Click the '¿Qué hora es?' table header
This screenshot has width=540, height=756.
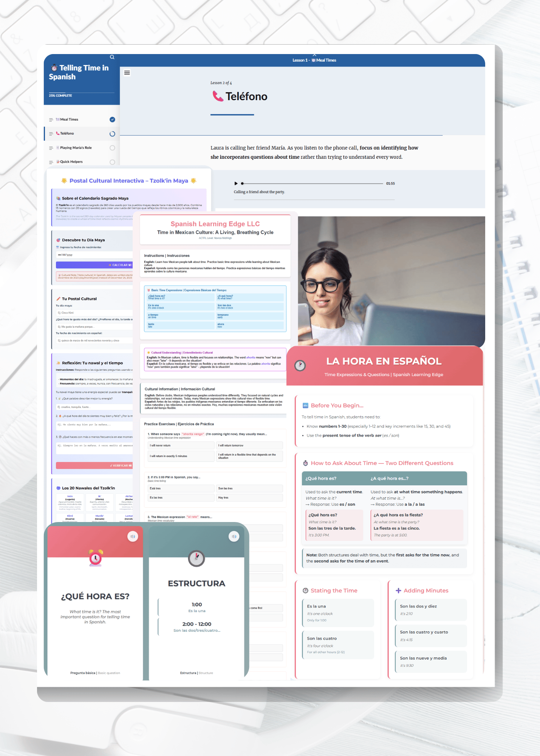coord(321,479)
